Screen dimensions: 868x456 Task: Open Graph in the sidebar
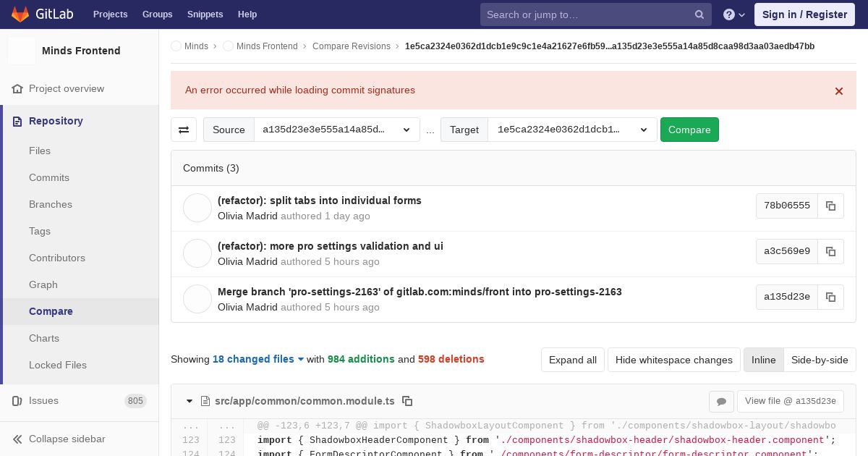43,284
